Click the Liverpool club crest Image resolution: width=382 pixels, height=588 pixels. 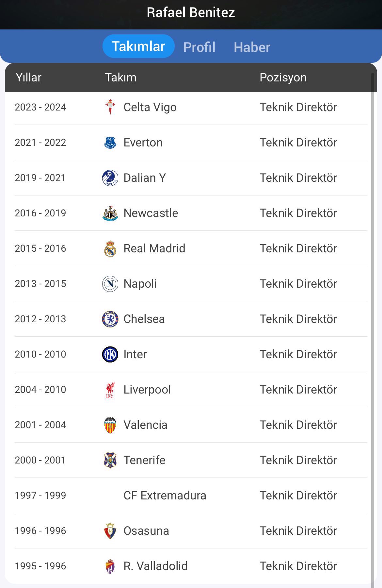pyautogui.click(x=110, y=390)
